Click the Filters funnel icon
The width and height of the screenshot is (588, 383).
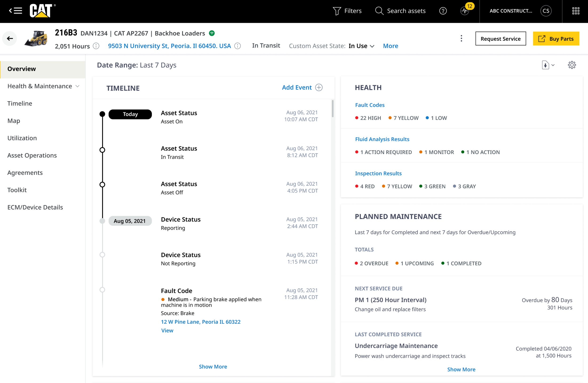coord(337,11)
